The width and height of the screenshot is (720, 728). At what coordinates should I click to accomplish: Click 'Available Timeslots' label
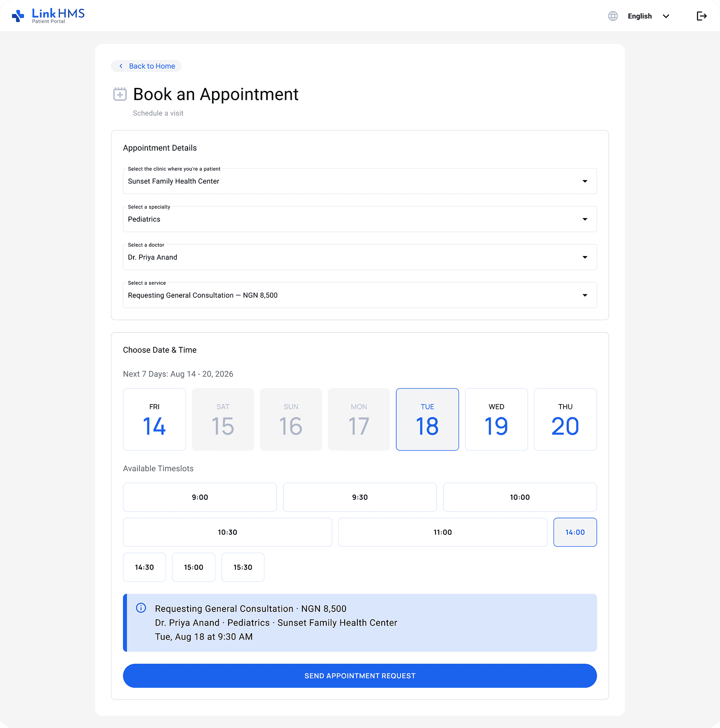tap(158, 469)
